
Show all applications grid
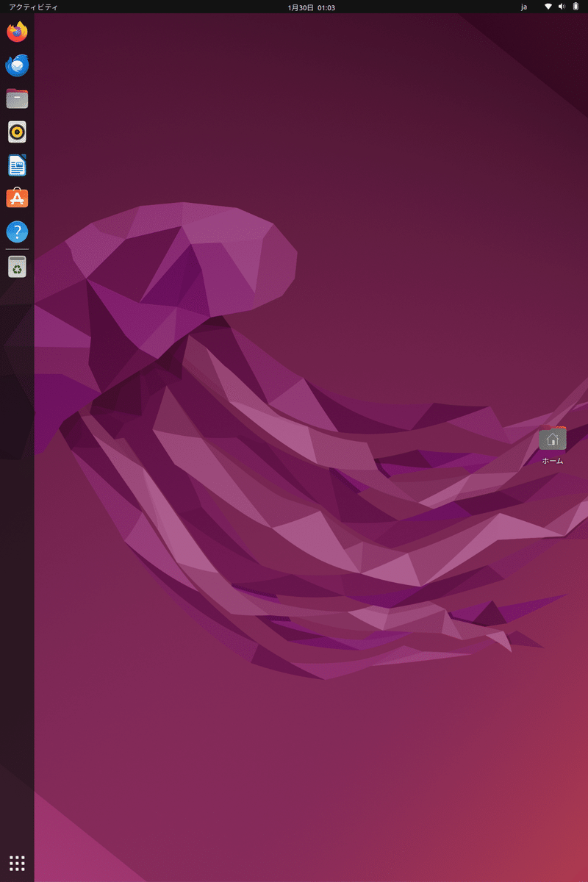(x=17, y=863)
